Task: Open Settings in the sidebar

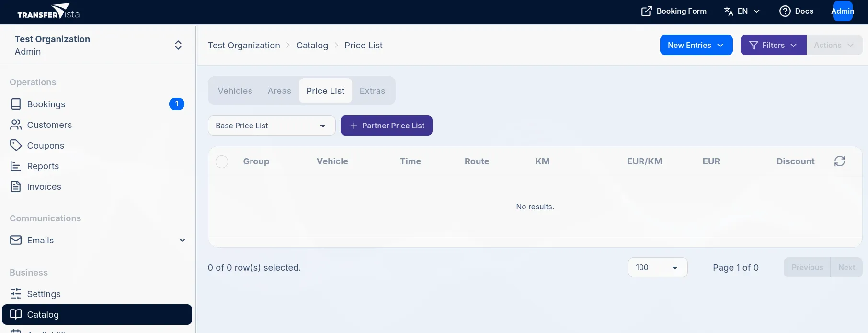Action: (97, 294)
